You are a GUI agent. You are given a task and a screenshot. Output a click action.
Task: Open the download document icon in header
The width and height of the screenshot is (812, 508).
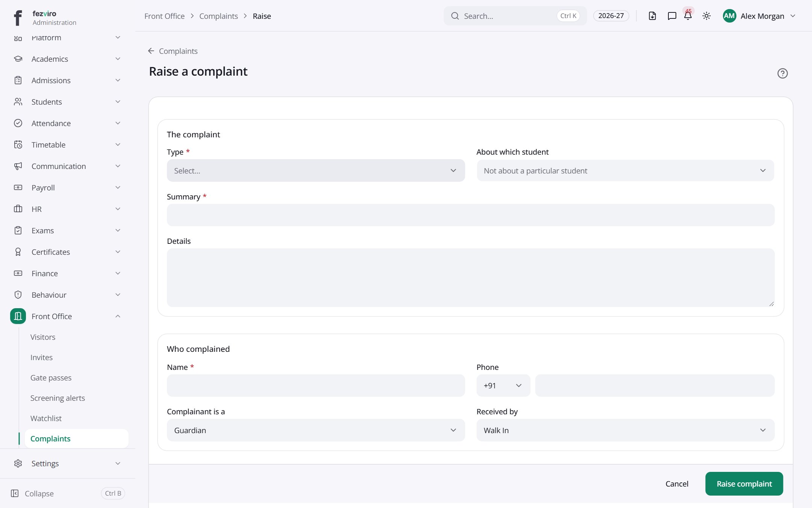[652, 16]
